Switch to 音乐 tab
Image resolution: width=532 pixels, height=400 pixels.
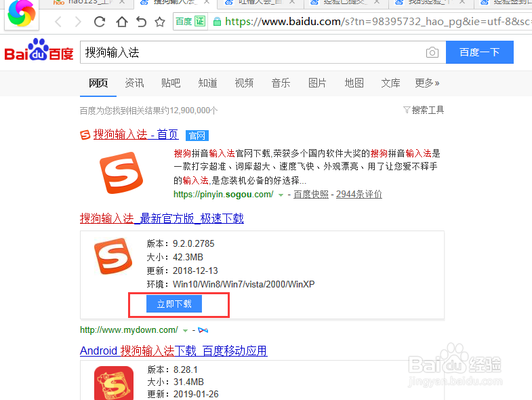(x=281, y=83)
